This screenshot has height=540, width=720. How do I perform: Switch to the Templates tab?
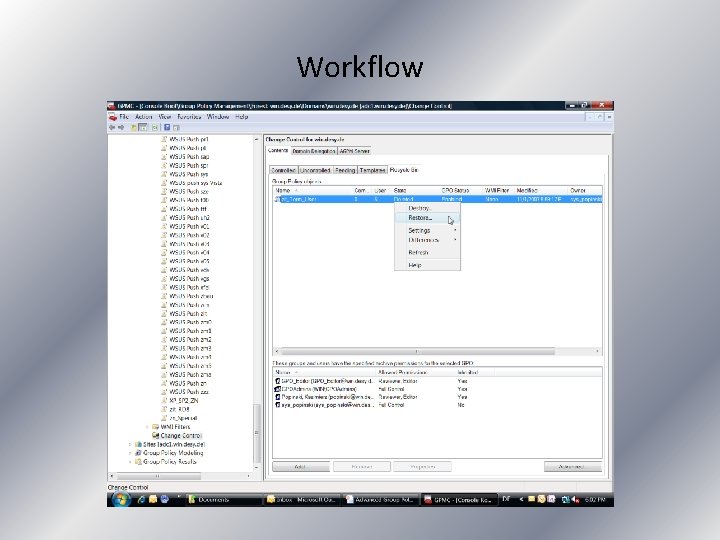[x=372, y=170]
